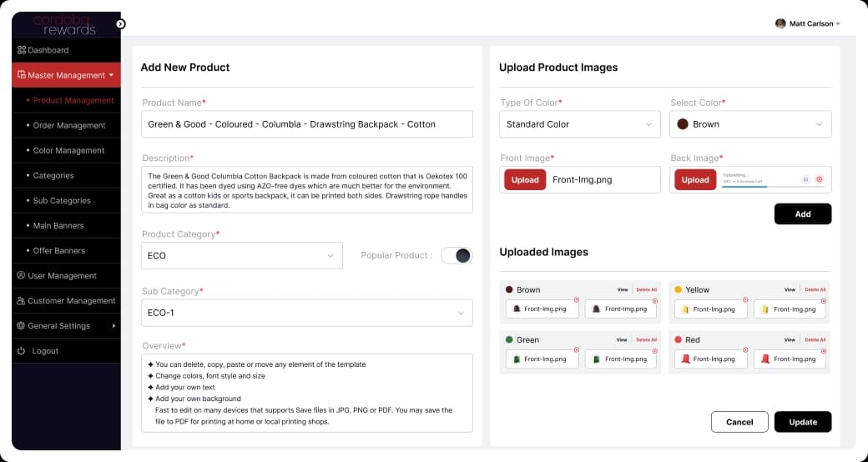Remove first Brown Front-Img.png with red x
Screen dimensions: 868x462
click(576, 300)
